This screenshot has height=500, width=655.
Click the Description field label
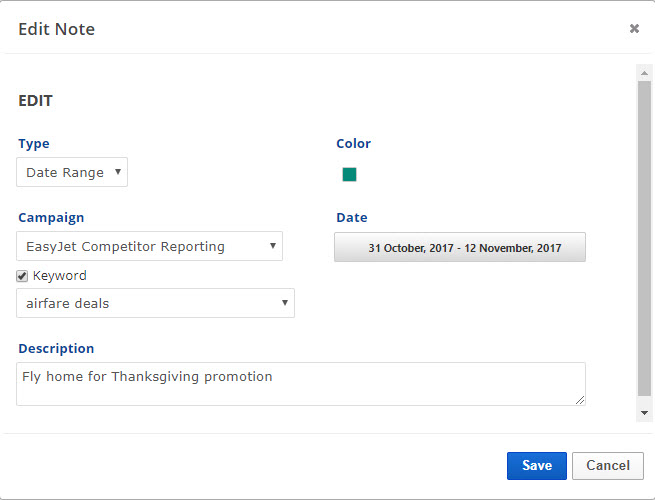pyautogui.click(x=56, y=349)
